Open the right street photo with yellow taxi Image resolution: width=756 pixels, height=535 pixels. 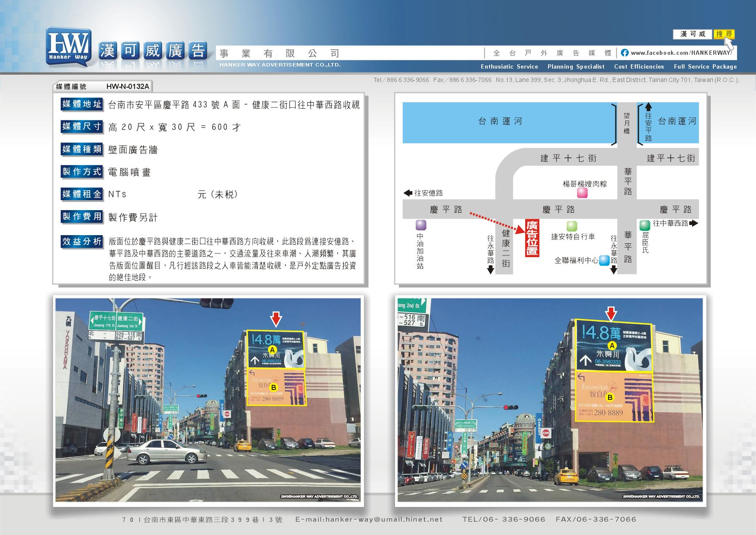pos(550,400)
